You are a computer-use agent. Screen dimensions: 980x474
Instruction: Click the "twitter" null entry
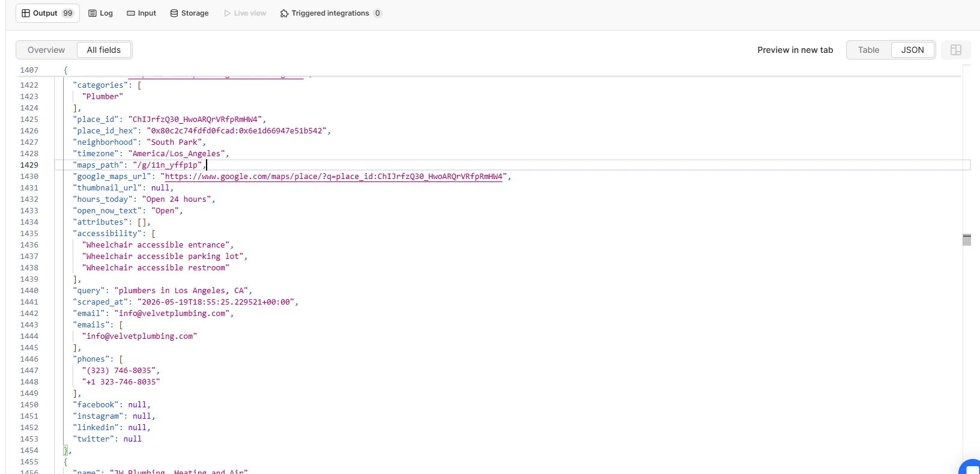107,439
